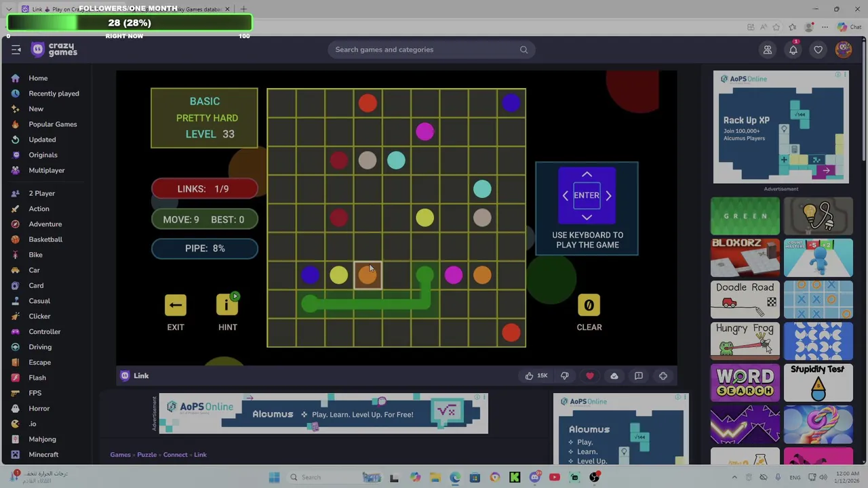The height and width of the screenshot is (488, 868).
Task: Click the yellow EXIT arrow icon
Action: (176, 305)
